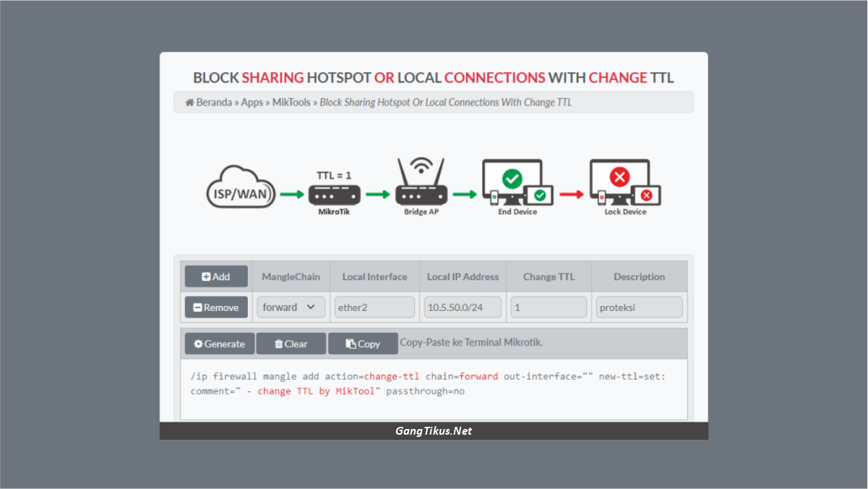The image size is (868, 489).
Task: Select the ether2 Local Interface field
Action: (x=374, y=307)
